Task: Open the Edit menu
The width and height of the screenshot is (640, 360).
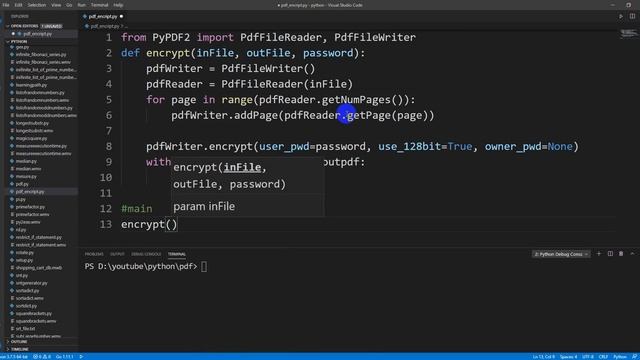Action: tap(18, 5)
